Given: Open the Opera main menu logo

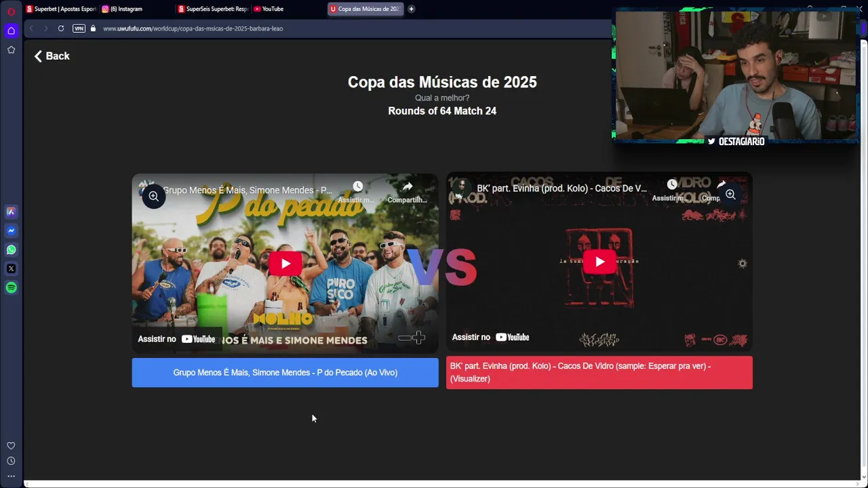Looking at the screenshot, I should point(11,11).
